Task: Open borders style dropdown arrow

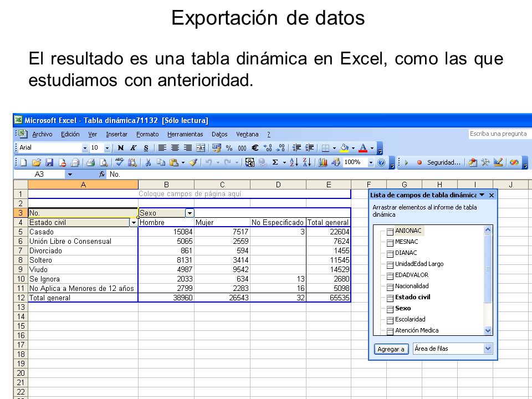Action: (335, 148)
